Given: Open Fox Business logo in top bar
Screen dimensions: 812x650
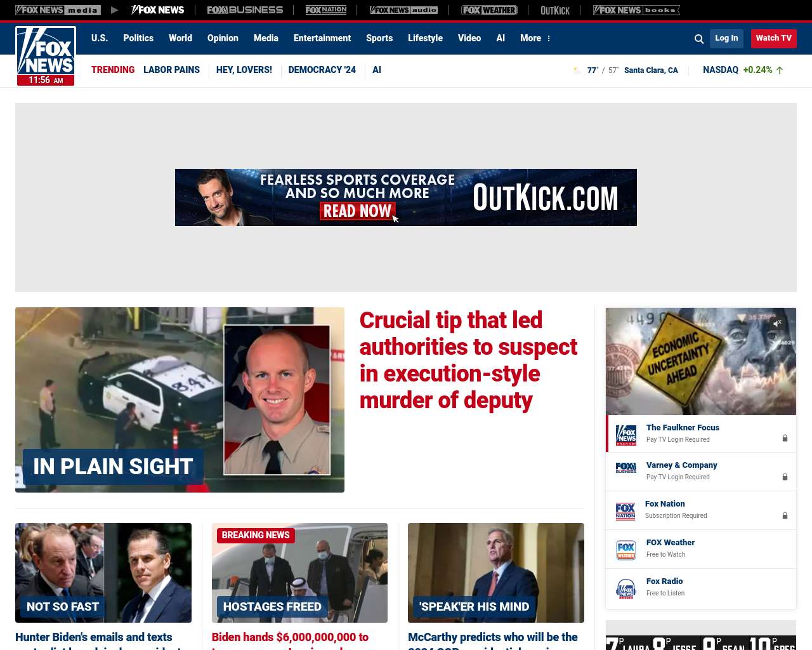Looking at the screenshot, I should [245, 10].
